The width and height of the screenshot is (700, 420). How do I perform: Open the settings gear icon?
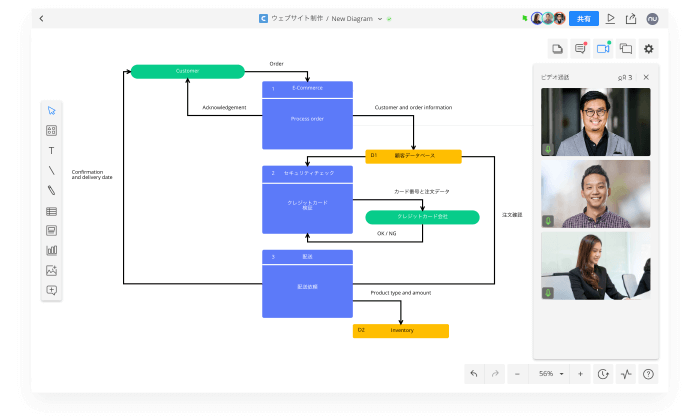pyautogui.click(x=648, y=48)
